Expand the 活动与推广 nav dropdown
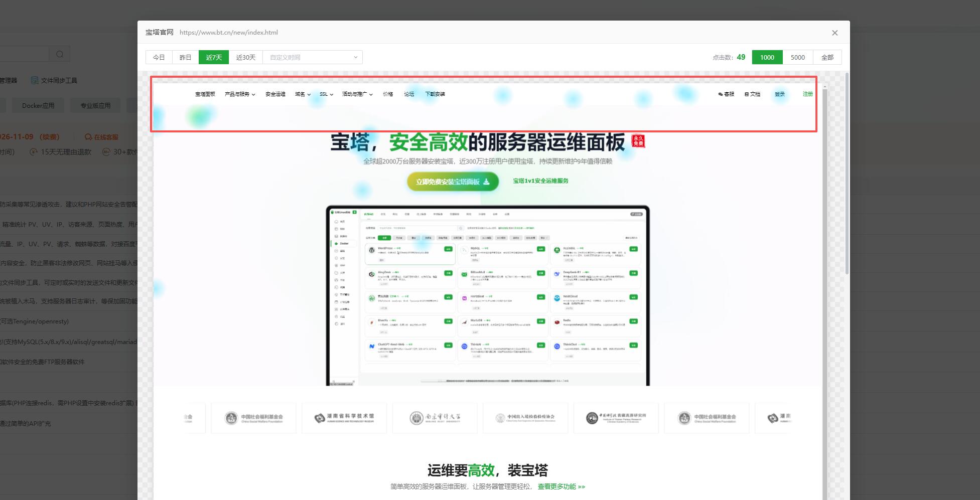Image resolution: width=980 pixels, height=500 pixels. pyautogui.click(x=357, y=94)
